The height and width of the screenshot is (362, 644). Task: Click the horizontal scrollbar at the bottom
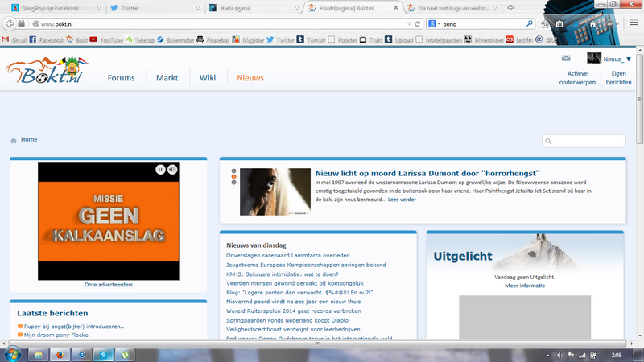316,343
